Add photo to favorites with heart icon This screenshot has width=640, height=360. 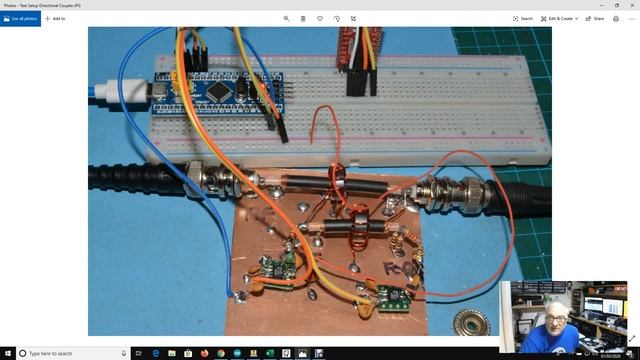(320, 19)
